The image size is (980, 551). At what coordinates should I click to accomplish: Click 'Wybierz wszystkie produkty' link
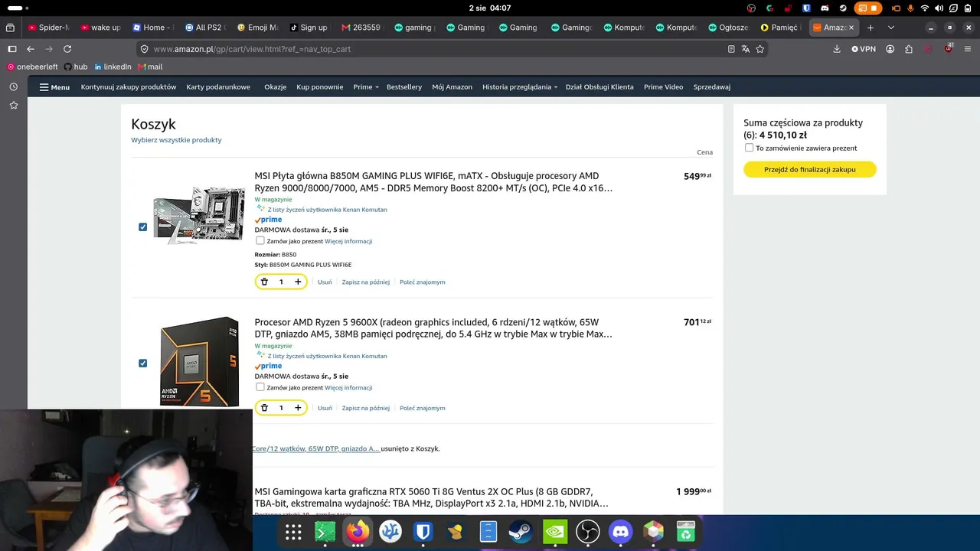[x=176, y=140]
